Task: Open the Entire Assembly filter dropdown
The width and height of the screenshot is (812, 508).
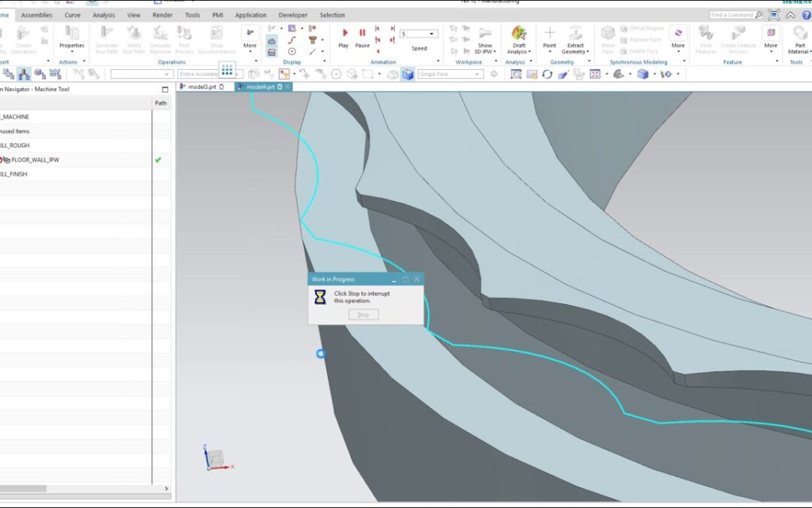Action: coord(238,74)
